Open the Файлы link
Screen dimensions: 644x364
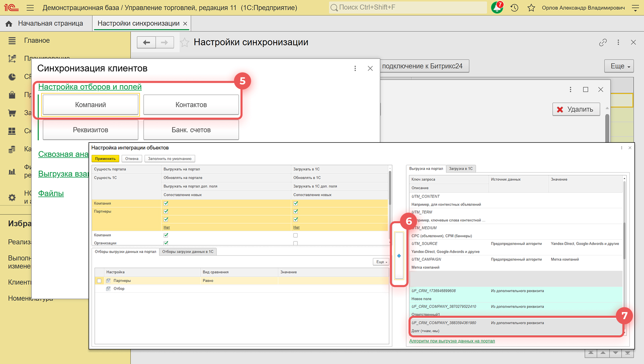51,193
